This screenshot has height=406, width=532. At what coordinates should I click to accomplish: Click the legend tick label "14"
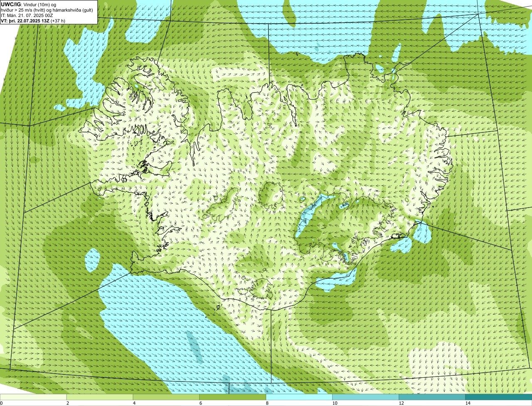468,403
